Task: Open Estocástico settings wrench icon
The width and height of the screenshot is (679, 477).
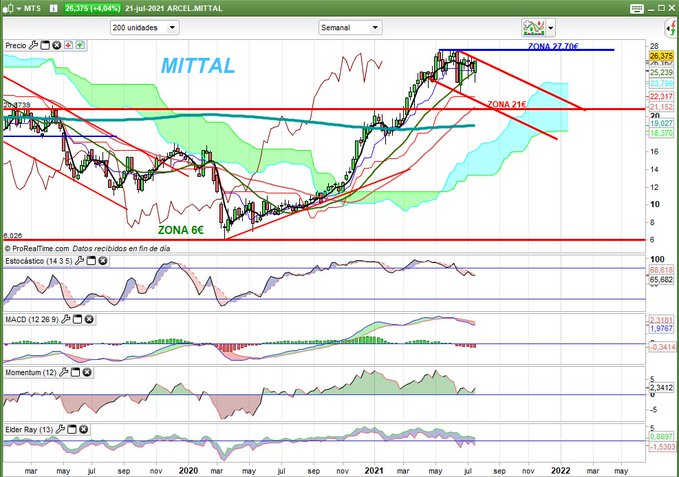Action: pyautogui.click(x=79, y=261)
